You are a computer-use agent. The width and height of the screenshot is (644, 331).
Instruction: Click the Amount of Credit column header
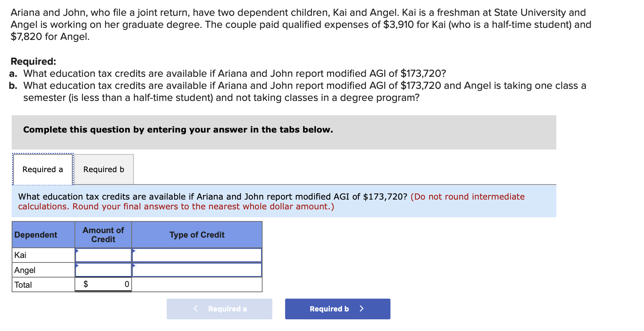click(103, 235)
